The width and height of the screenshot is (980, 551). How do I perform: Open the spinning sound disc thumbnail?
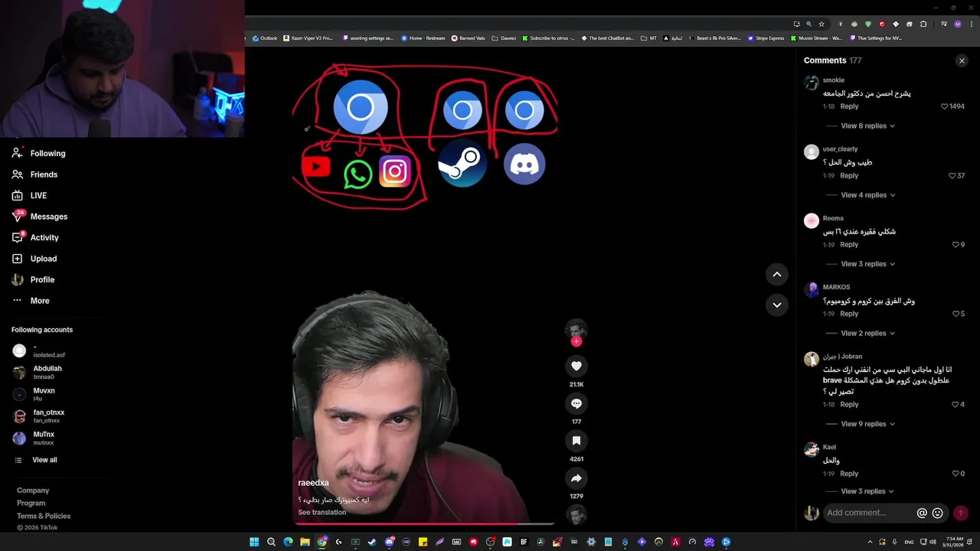[x=577, y=515]
